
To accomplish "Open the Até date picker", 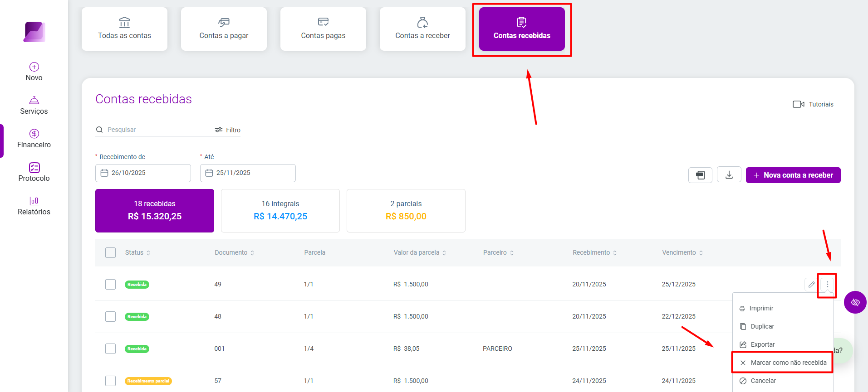I will (248, 173).
